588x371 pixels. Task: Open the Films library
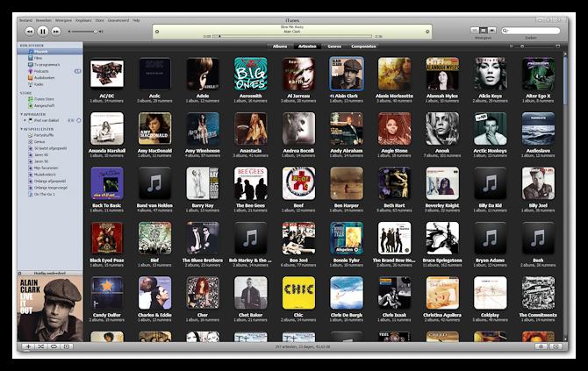click(x=50, y=58)
